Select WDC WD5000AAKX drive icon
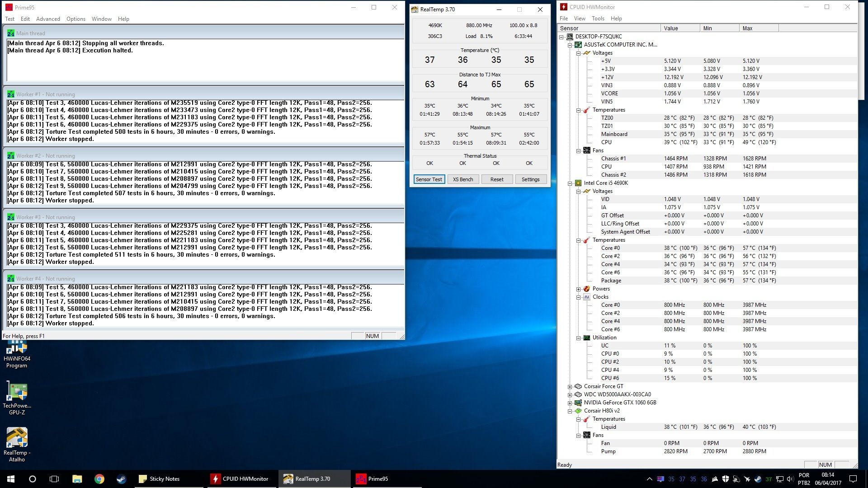 click(578, 394)
